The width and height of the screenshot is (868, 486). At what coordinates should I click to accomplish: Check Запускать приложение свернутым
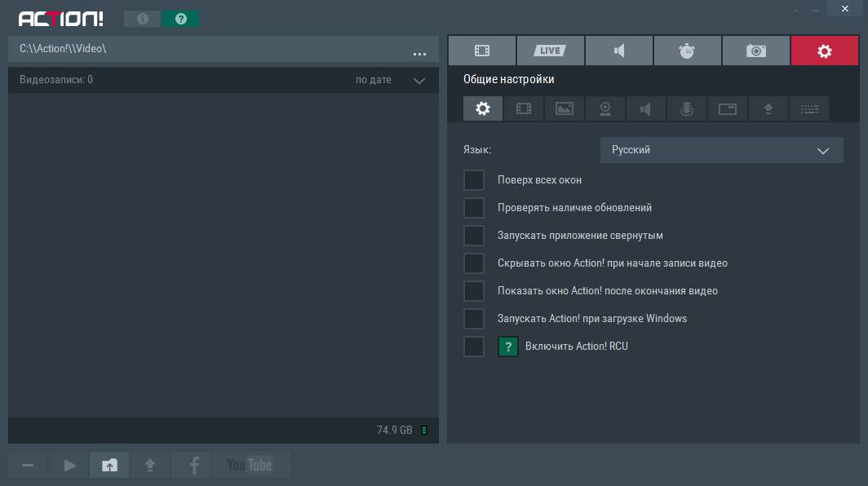click(474, 236)
